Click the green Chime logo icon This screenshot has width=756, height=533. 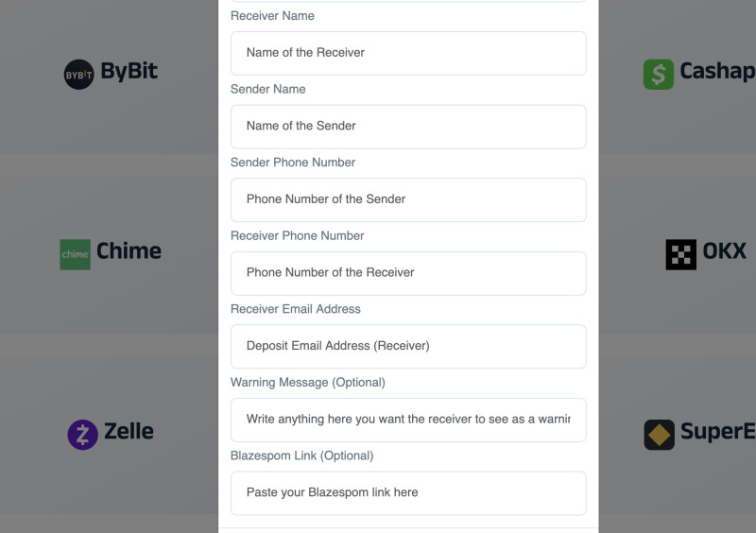pos(75,254)
